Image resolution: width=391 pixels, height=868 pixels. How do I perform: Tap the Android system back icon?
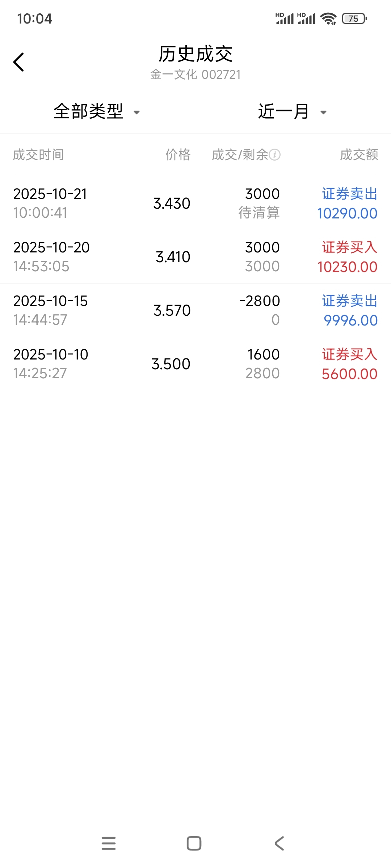pos(279,843)
